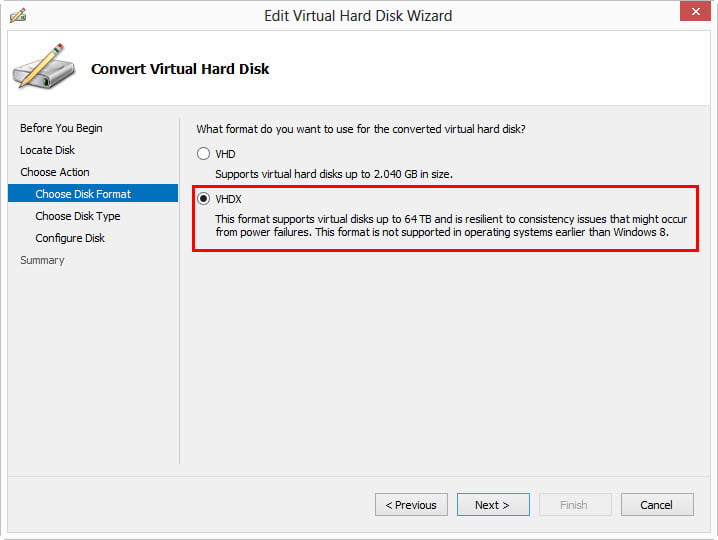Open the Choose Disk Type step

[77, 216]
